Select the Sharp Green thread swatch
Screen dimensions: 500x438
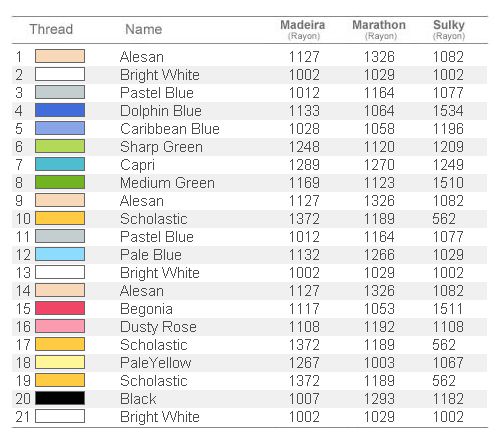coord(60,146)
